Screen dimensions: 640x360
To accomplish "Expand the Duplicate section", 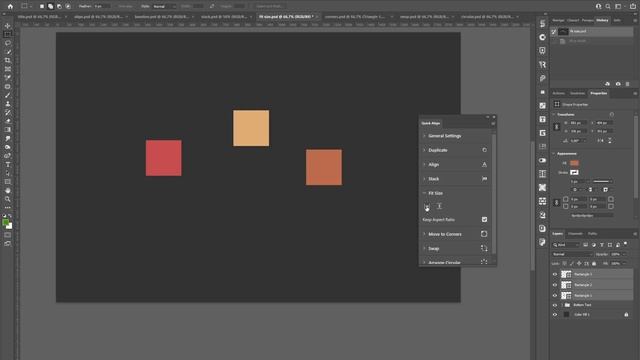I will coord(424,150).
